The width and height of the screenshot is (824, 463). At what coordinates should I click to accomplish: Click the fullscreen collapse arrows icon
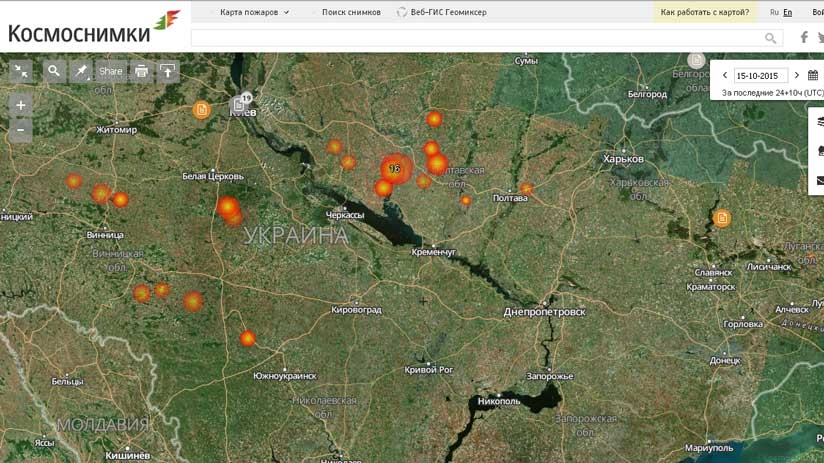(x=21, y=71)
